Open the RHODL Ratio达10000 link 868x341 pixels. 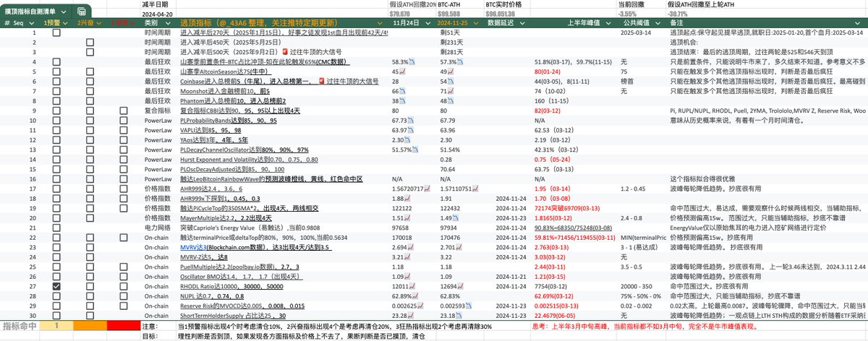(231, 286)
